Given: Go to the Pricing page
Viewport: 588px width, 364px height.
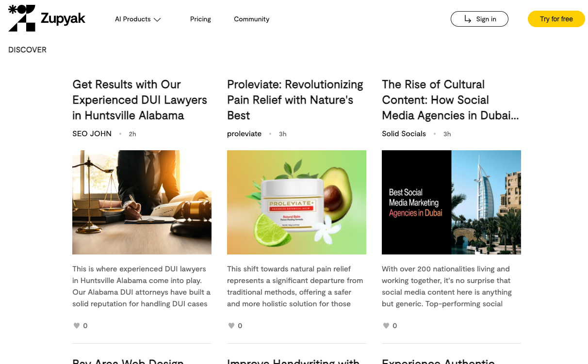Looking at the screenshot, I should tap(200, 19).
